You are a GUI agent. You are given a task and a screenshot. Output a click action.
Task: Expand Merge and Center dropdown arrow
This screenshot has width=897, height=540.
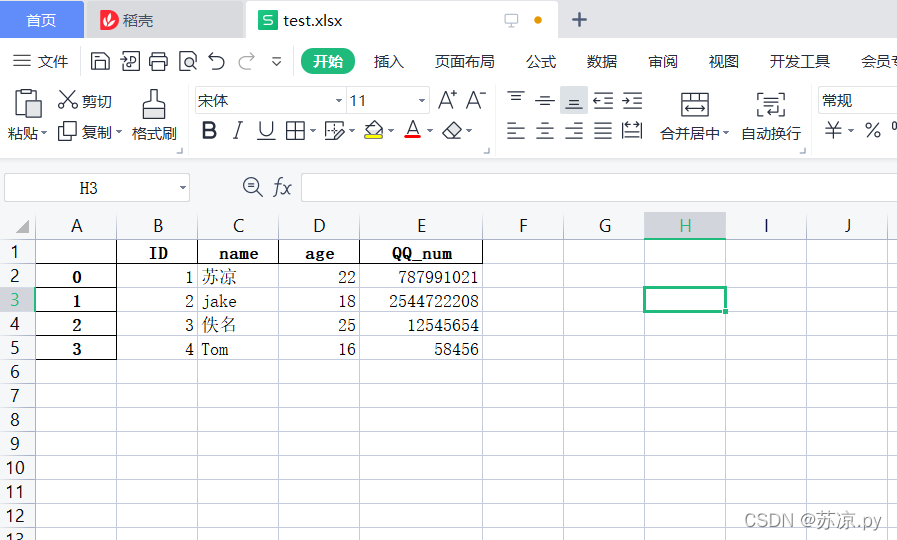726,133
